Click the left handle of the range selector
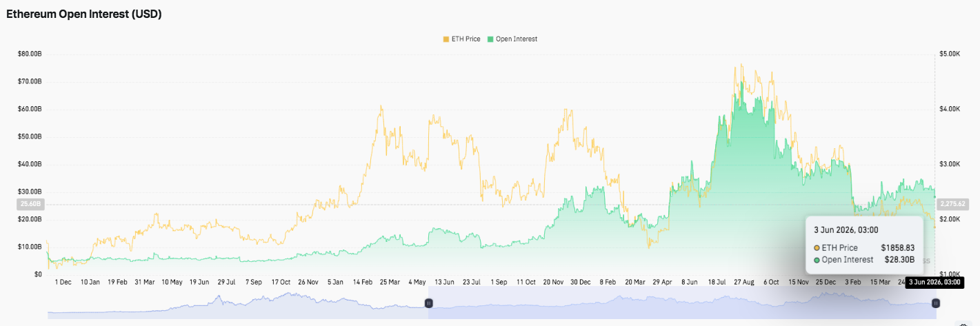Image resolution: width=980 pixels, height=326 pixels. 428,303
